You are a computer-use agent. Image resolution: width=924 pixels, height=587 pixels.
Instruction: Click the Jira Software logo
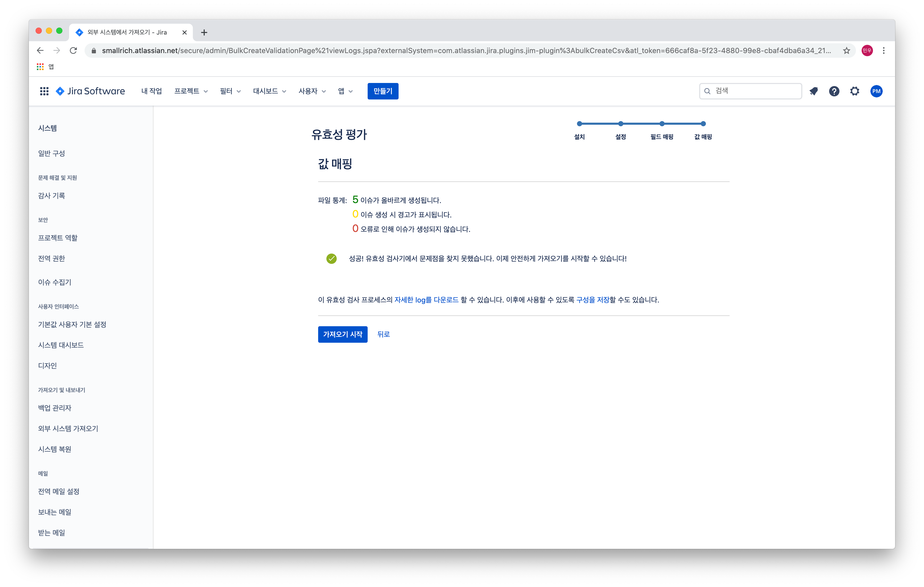pyautogui.click(x=90, y=91)
